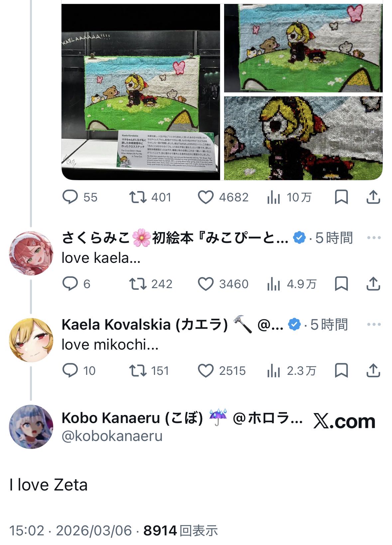This screenshot has height=545, width=392.
Task: Open the large cross-stitch display photo
Action: [x=141, y=92]
